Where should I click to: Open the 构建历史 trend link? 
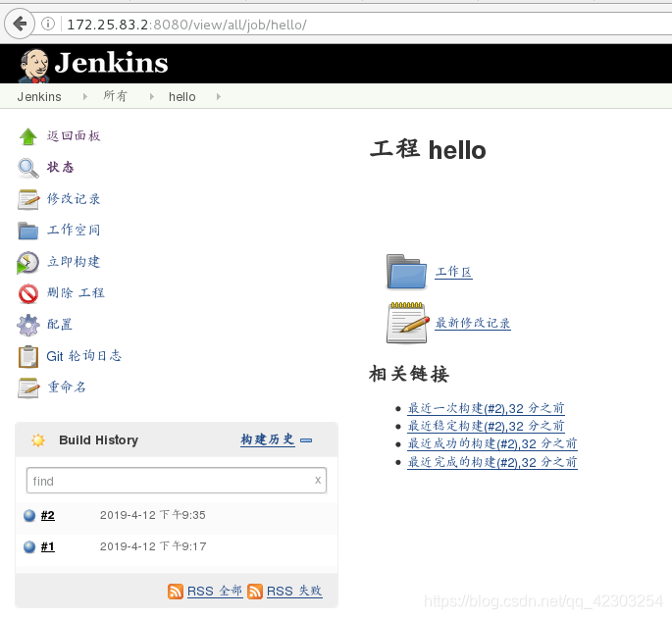pyautogui.click(x=268, y=439)
